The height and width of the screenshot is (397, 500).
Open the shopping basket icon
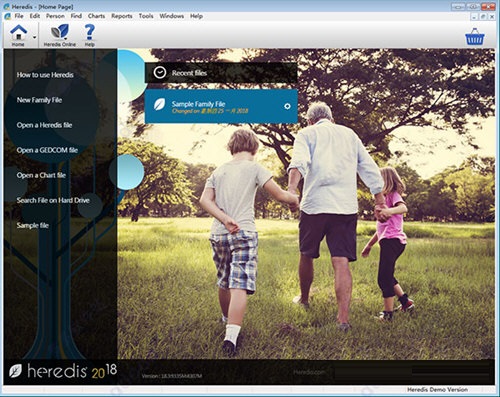tap(475, 37)
